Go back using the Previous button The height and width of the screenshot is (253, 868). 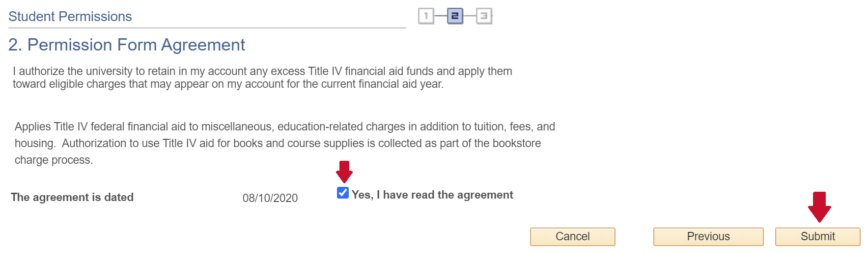(708, 236)
